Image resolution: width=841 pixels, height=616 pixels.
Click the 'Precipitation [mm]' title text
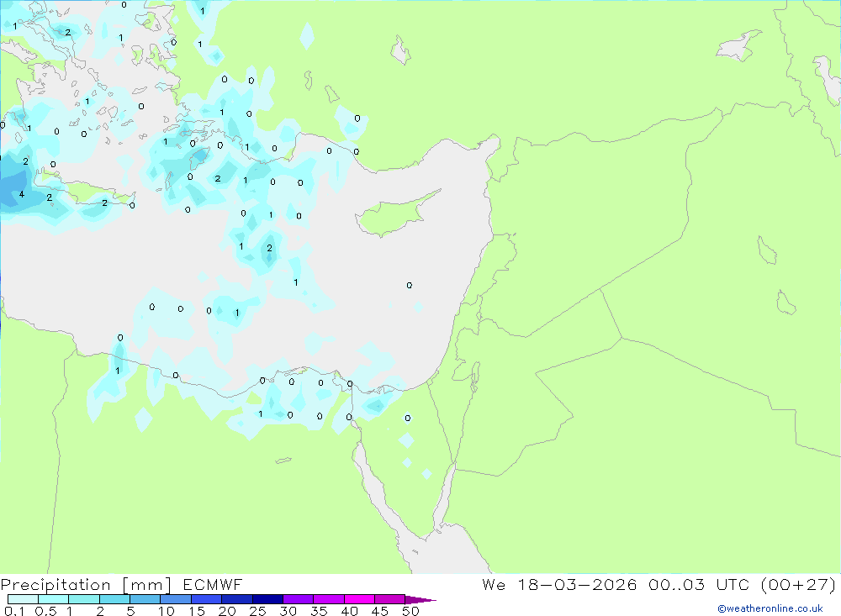[x=86, y=585]
